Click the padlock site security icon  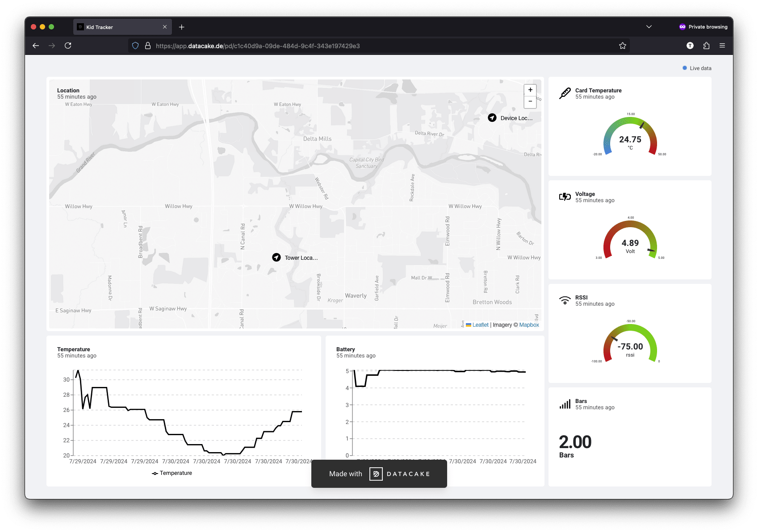point(148,46)
